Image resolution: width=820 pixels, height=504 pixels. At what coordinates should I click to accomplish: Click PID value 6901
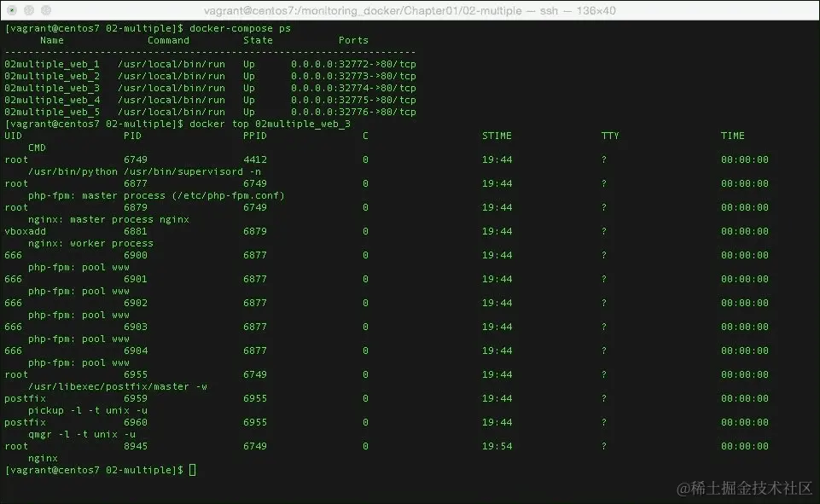coord(136,279)
